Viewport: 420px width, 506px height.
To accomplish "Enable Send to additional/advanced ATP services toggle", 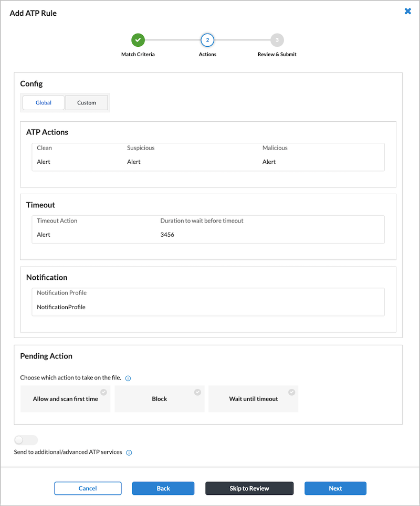I will (26, 440).
